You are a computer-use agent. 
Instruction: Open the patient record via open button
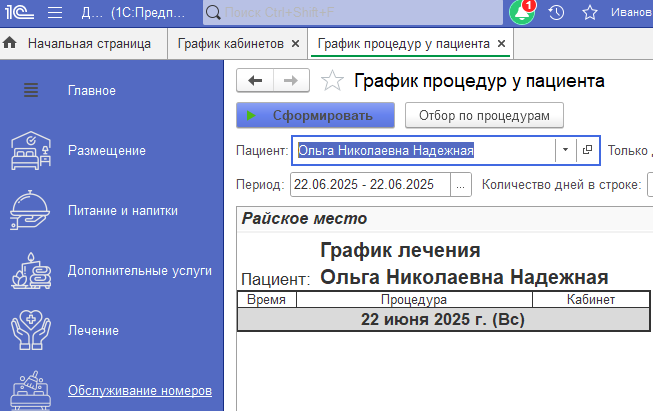(587, 149)
